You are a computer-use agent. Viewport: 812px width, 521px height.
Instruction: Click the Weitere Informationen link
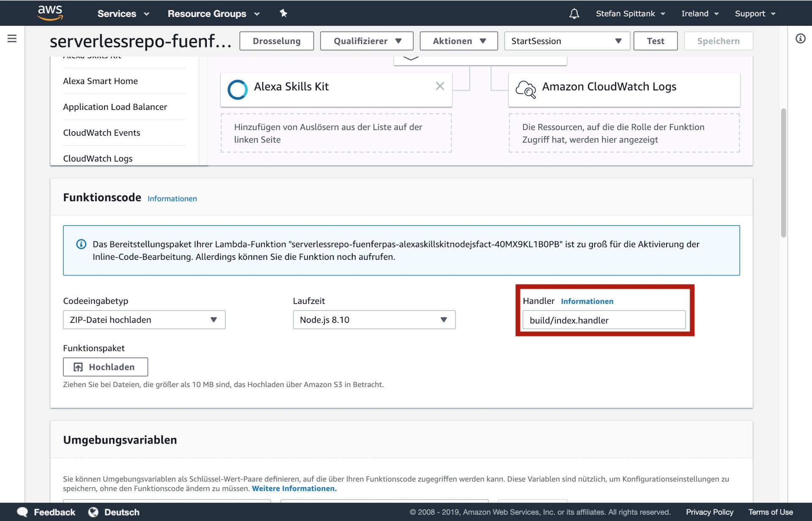click(294, 488)
